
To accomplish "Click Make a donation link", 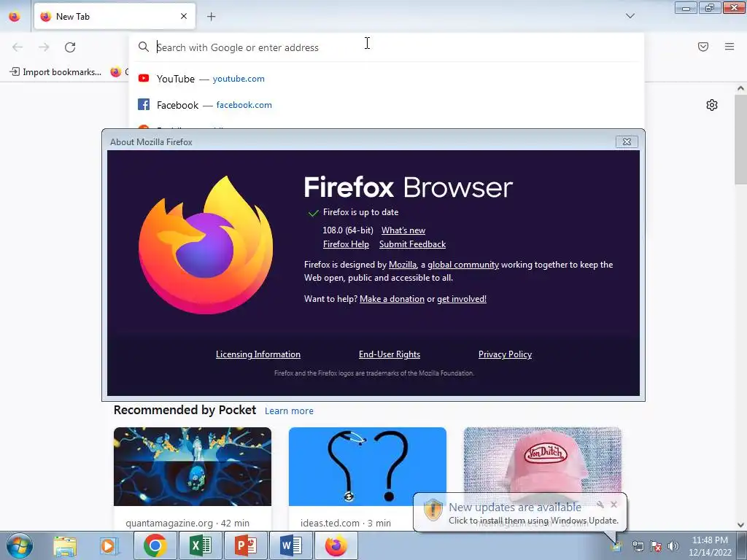I will coord(392,299).
